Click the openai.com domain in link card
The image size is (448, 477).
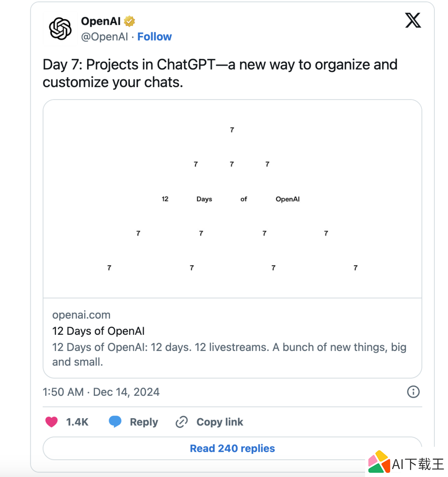[81, 315]
